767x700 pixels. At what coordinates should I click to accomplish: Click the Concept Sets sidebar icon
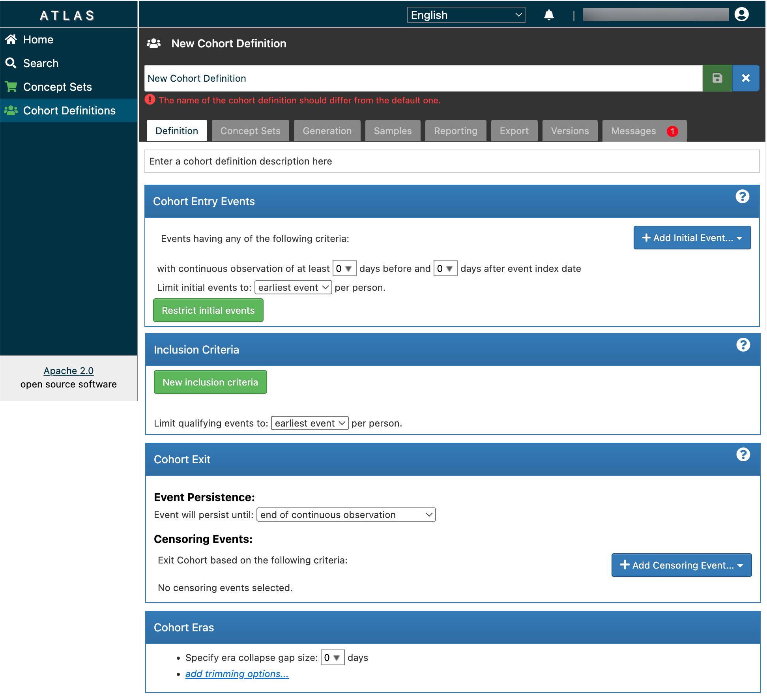point(10,87)
